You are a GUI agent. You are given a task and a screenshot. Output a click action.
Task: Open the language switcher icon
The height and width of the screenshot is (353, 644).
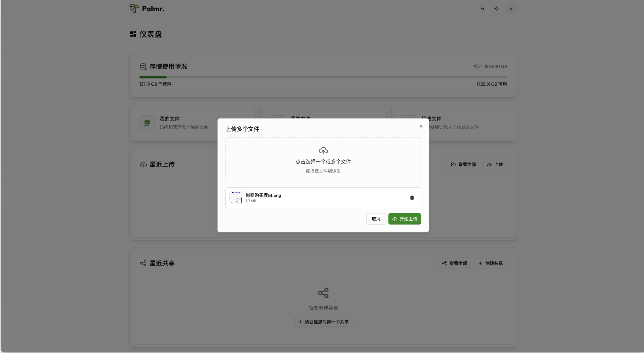[482, 9]
